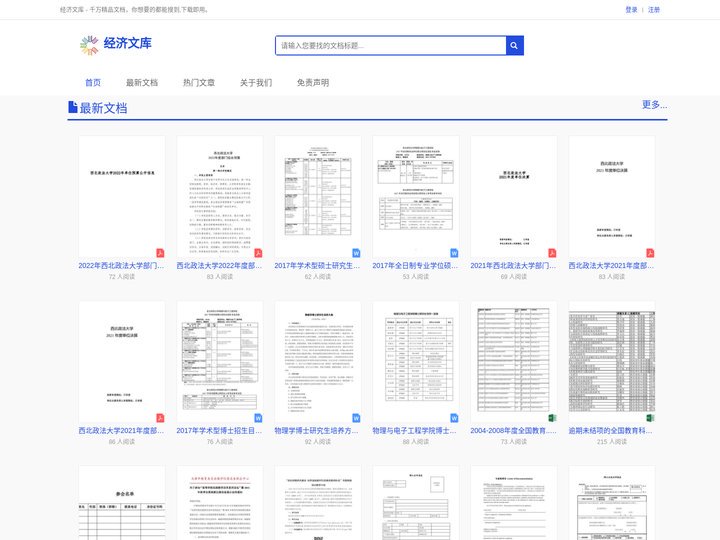Open the 登录 login link
720x540 pixels.
click(631, 10)
